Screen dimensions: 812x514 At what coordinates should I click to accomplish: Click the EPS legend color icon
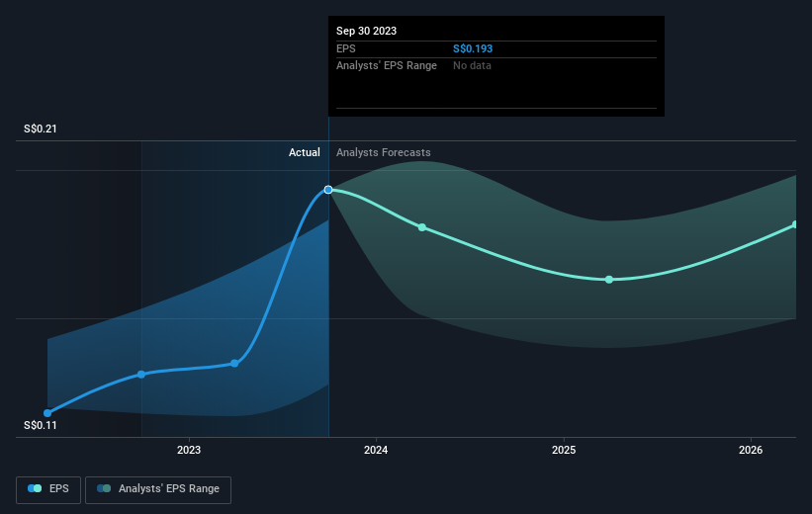[35, 488]
